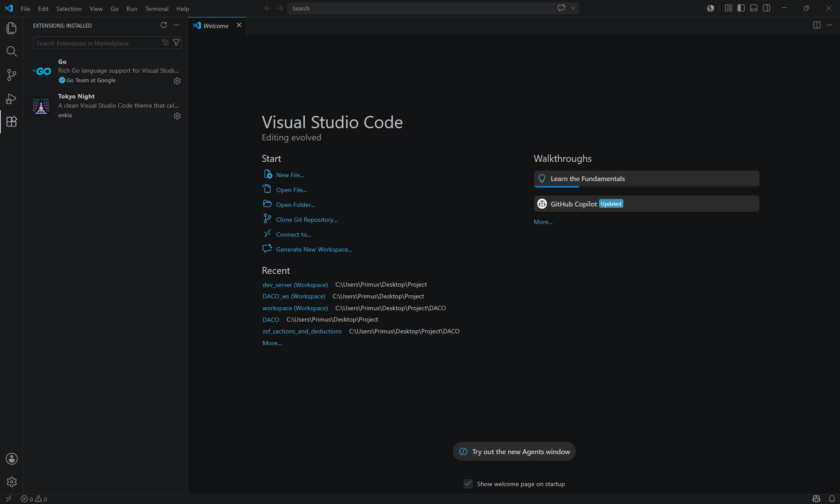Open recent DACO_ws (Workspace)
This screenshot has width=840, height=504.
294,296
